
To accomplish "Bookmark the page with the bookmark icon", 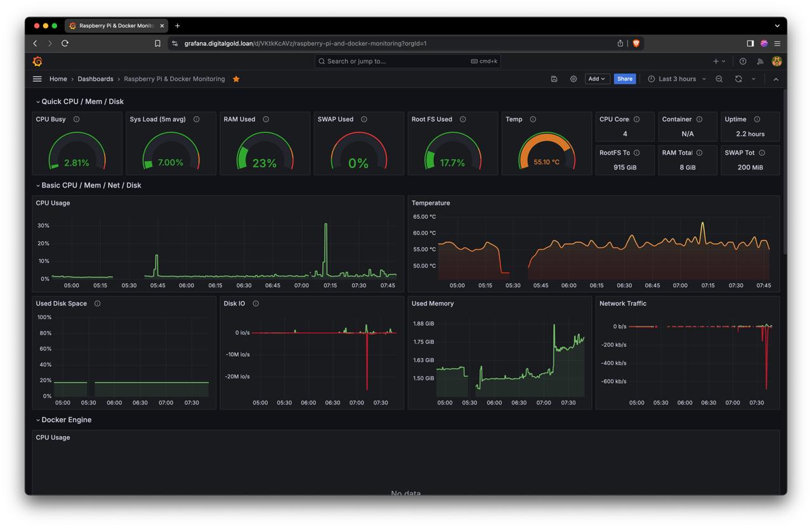I will pyautogui.click(x=157, y=43).
